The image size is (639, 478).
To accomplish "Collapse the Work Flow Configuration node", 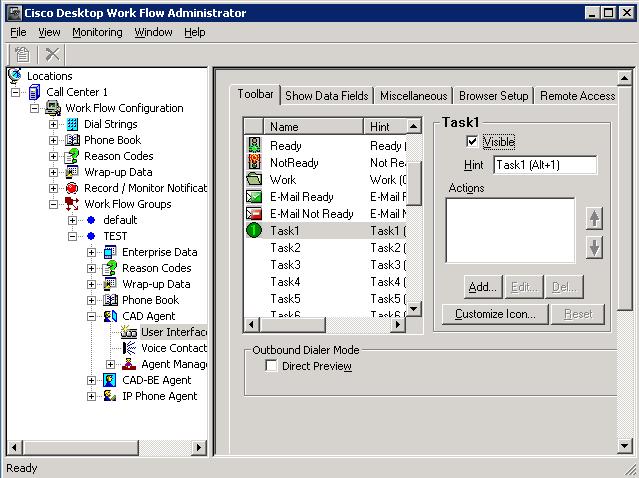I will 35,108.
